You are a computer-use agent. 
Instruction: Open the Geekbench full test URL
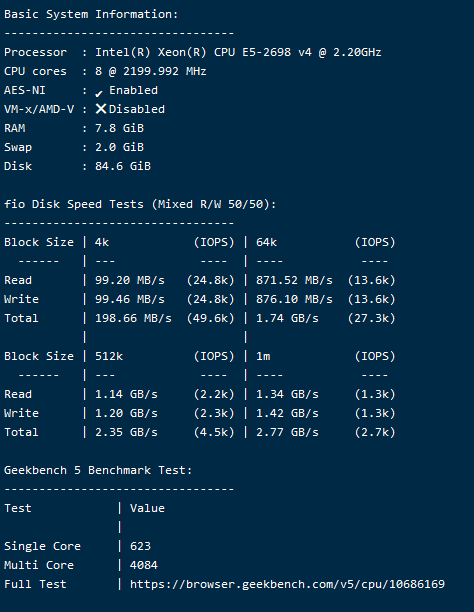click(x=287, y=584)
